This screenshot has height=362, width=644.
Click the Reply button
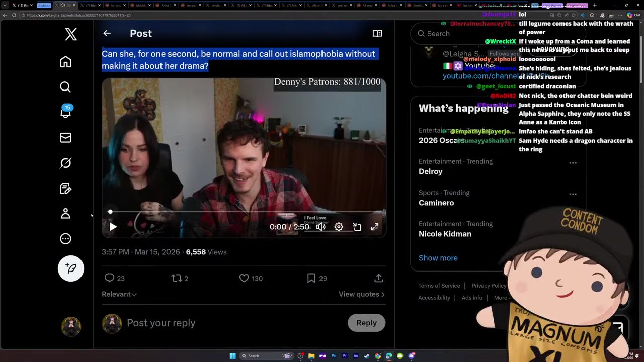click(x=367, y=323)
